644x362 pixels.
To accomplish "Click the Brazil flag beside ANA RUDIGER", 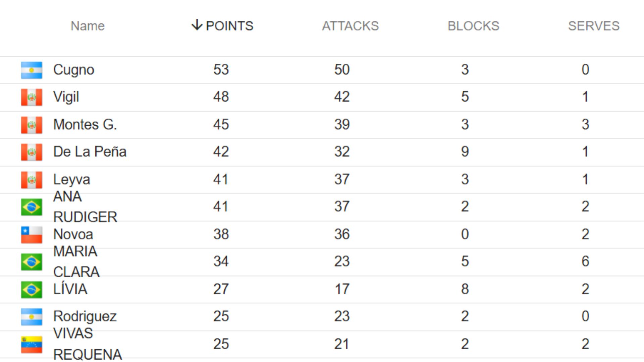I will (x=32, y=207).
